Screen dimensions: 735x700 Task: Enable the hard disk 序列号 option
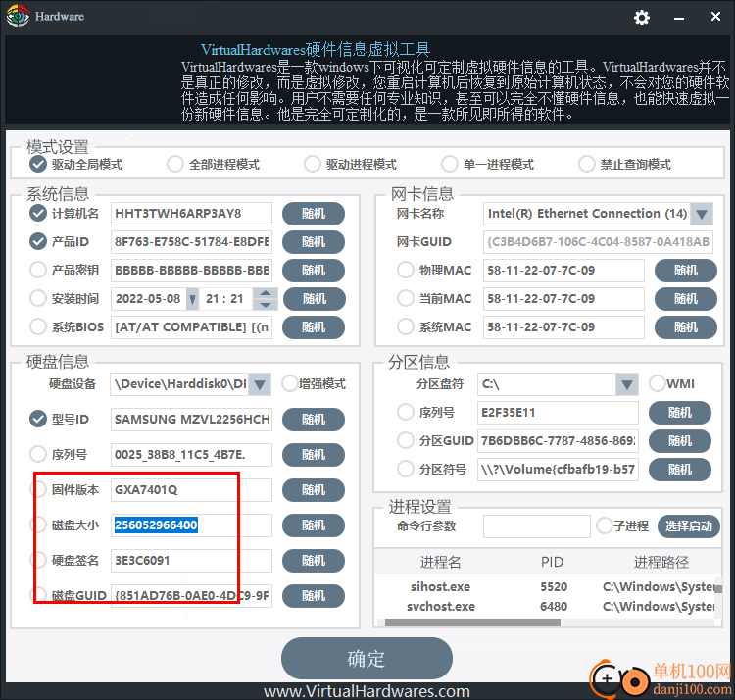(x=38, y=454)
